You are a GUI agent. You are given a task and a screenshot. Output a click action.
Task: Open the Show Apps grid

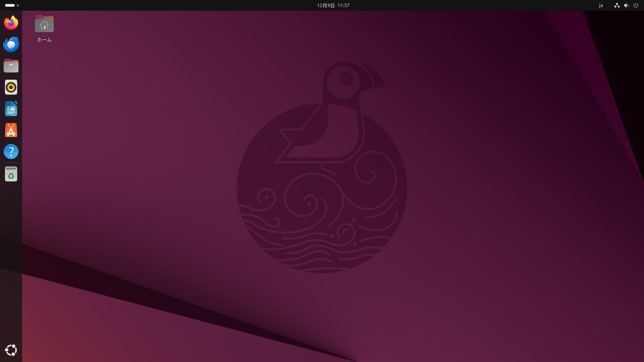click(x=11, y=350)
